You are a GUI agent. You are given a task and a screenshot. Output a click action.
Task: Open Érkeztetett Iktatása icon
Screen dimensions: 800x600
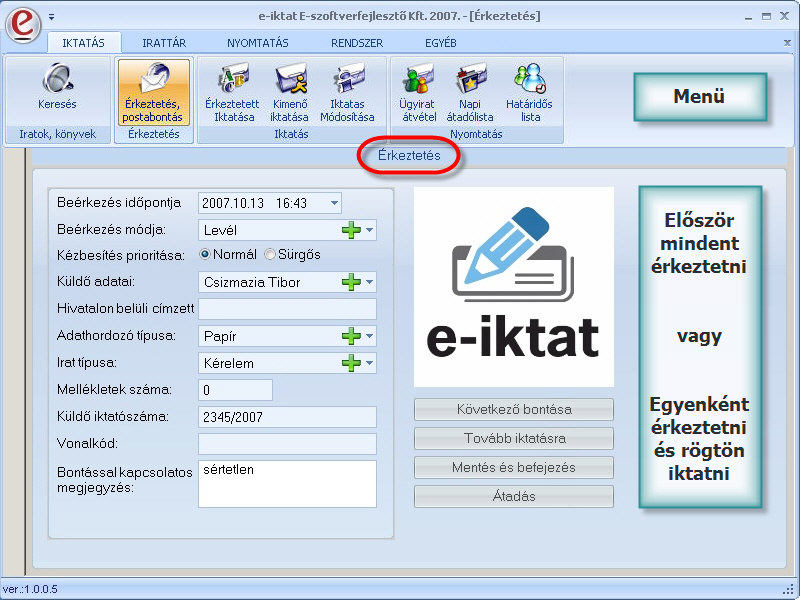point(233,93)
